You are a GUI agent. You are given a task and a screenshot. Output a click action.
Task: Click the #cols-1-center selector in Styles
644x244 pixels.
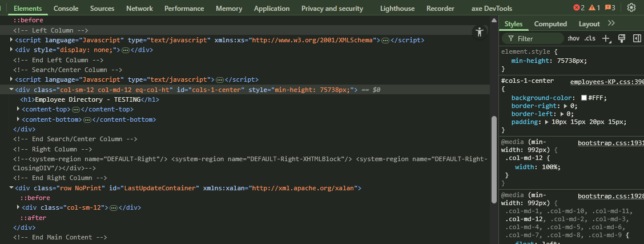pyautogui.click(x=528, y=81)
